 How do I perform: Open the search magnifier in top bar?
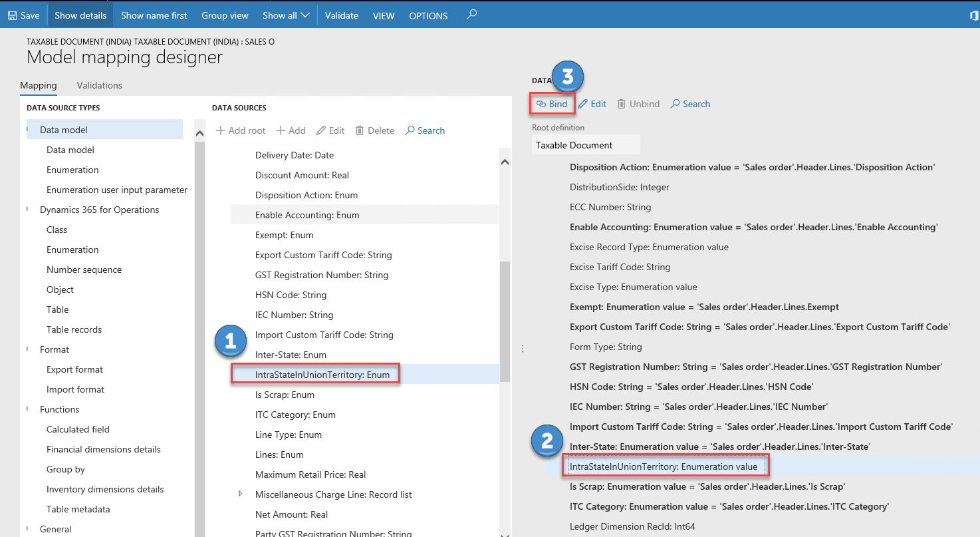[x=471, y=14]
